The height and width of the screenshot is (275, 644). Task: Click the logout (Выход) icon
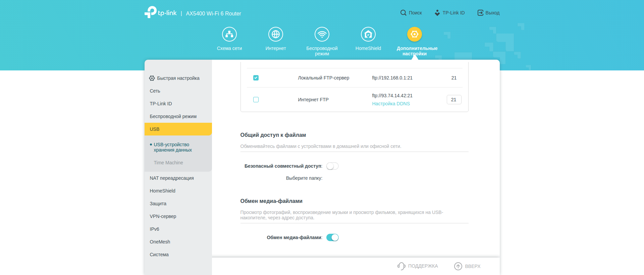click(480, 13)
